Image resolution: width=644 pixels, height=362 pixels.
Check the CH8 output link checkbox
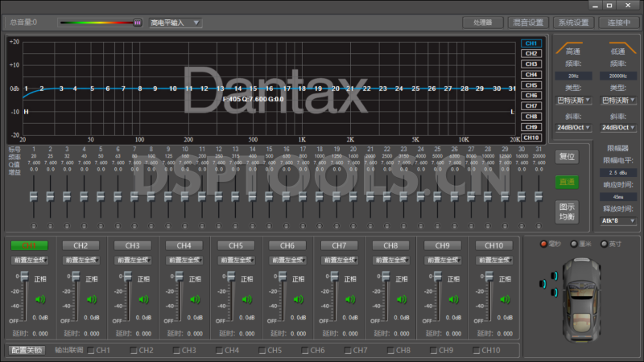pyautogui.click(x=391, y=351)
